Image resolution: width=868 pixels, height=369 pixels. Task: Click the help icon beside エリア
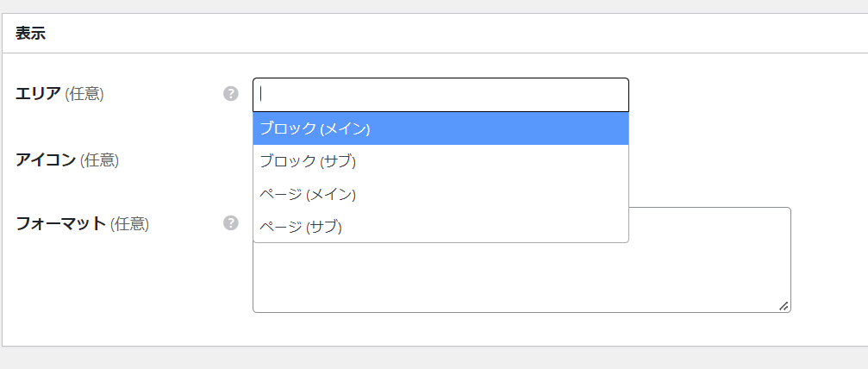(x=230, y=94)
